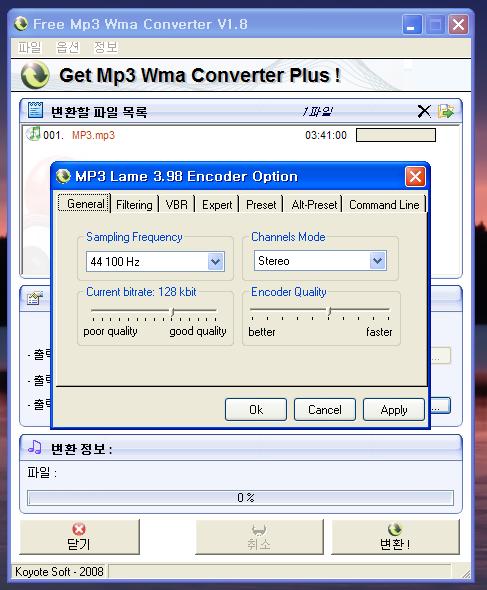Open the VBR tab
This screenshot has height=590, width=487.
(x=177, y=205)
